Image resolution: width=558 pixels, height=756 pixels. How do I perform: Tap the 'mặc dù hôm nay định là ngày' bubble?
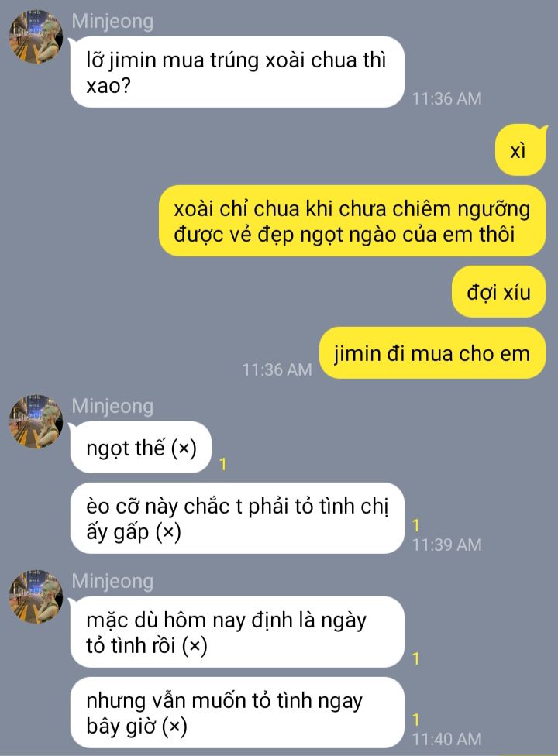pos(237,632)
